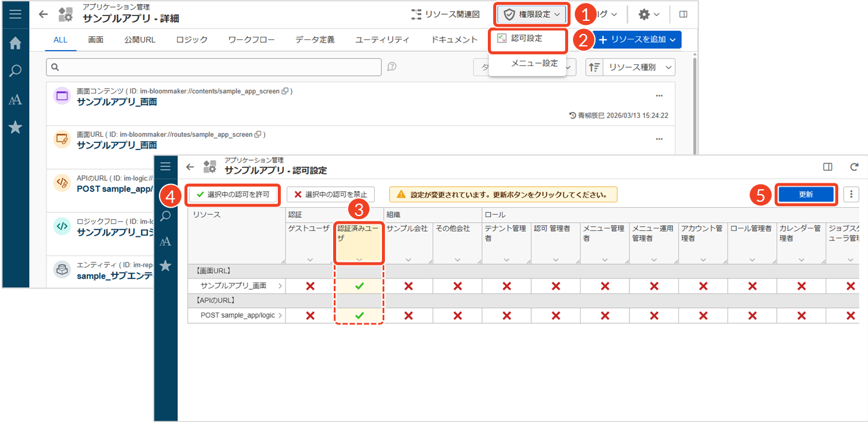Click the star favorites icon in the back sidebar

click(15, 127)
